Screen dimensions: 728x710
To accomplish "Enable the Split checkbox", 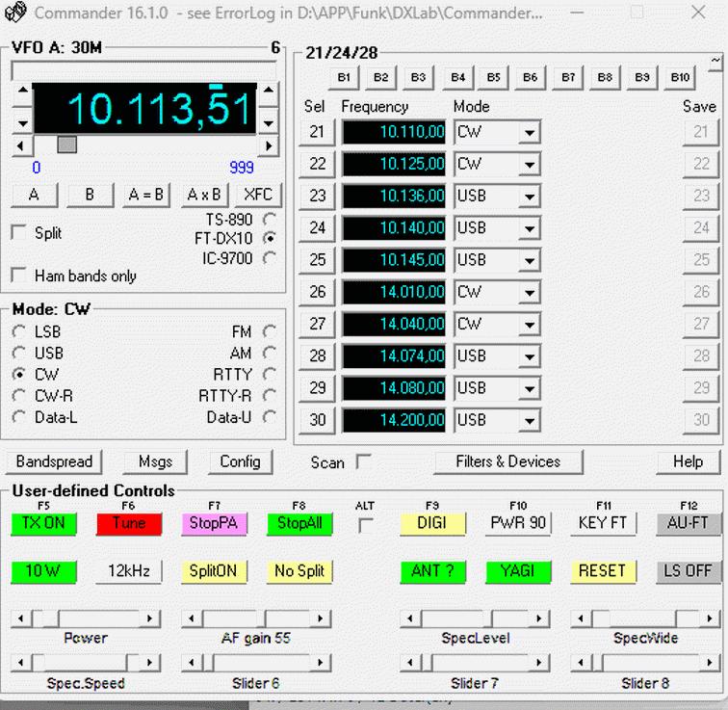I will [18, 233].
